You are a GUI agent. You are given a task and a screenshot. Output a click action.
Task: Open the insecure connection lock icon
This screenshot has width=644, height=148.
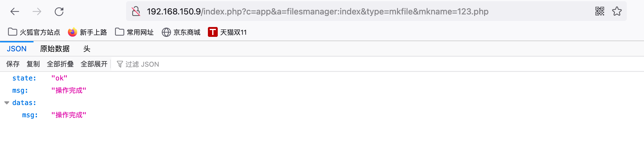[136, 12]
